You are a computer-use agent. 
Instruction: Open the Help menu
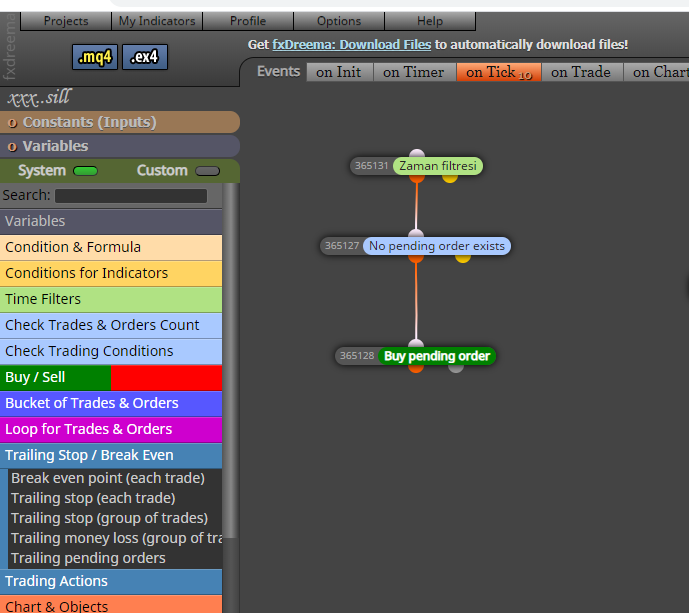coord(430,21)
